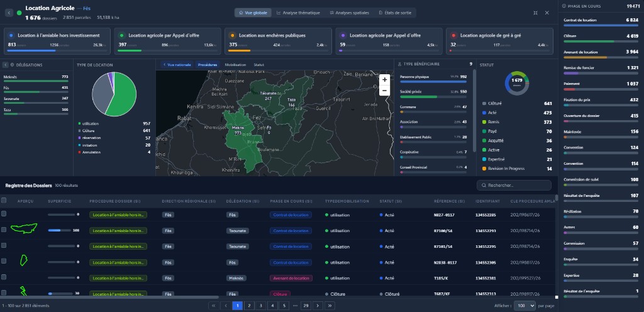The image size is (644, 312).
Task: Click the Phase en cours header icon
Action: (x=565, y=6)
